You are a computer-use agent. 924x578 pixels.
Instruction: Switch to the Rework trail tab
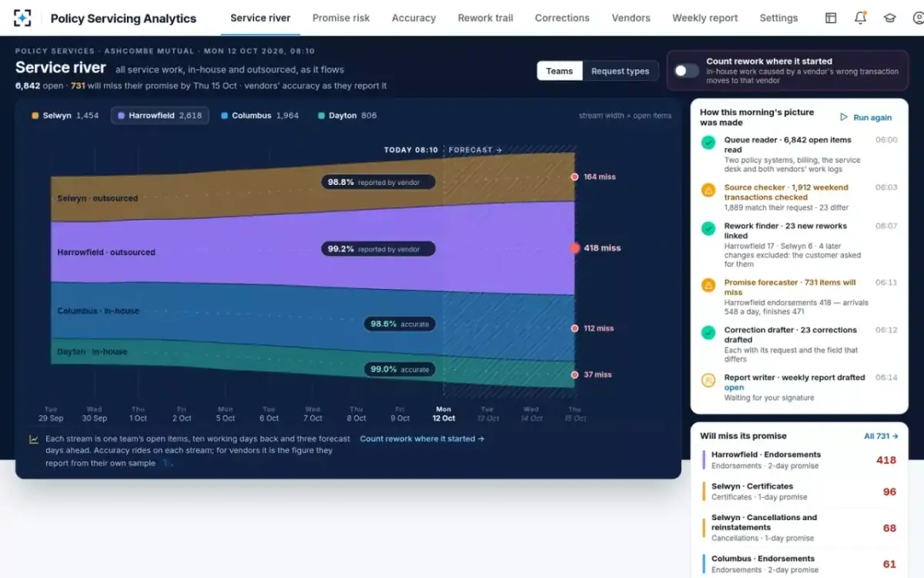485,18
